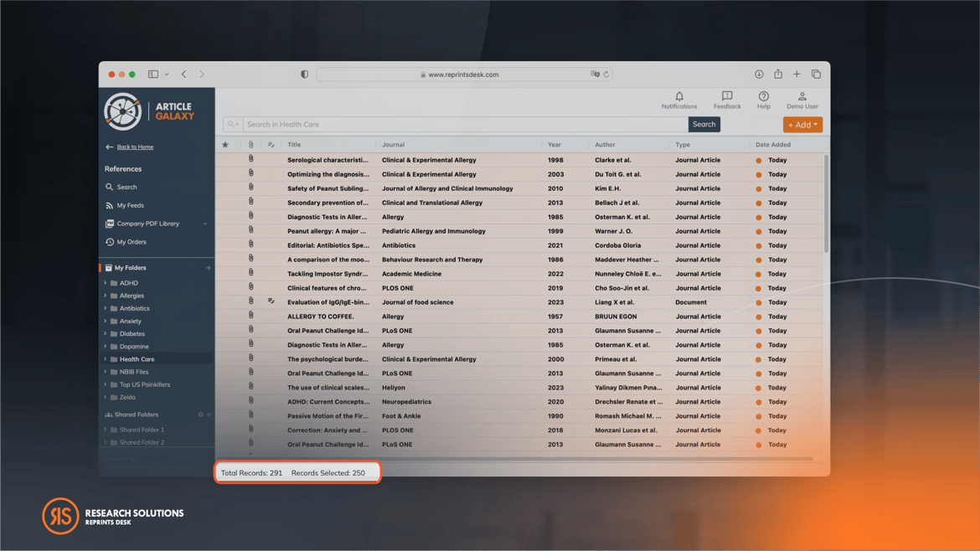980x551 pixels.
Task: Click the Demo User account icon
Action: pyautogui.click(x=802, y=95)
